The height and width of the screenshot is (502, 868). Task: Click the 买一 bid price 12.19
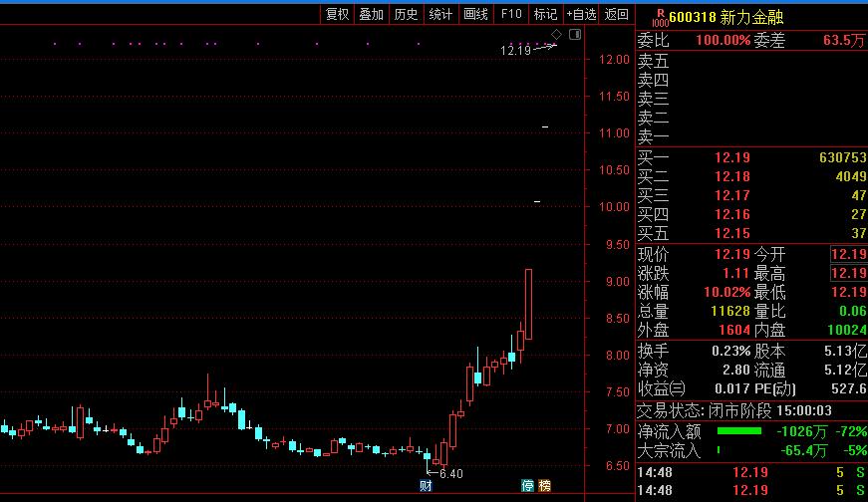[x=732, y=157]
